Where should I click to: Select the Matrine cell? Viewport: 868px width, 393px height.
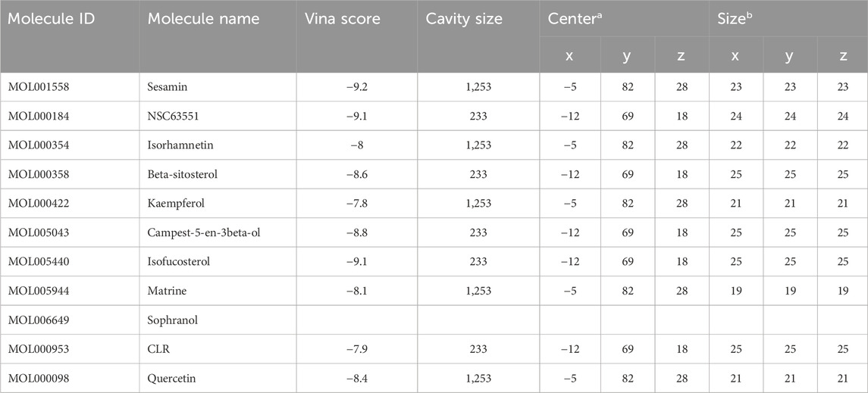tap(218, 291)
